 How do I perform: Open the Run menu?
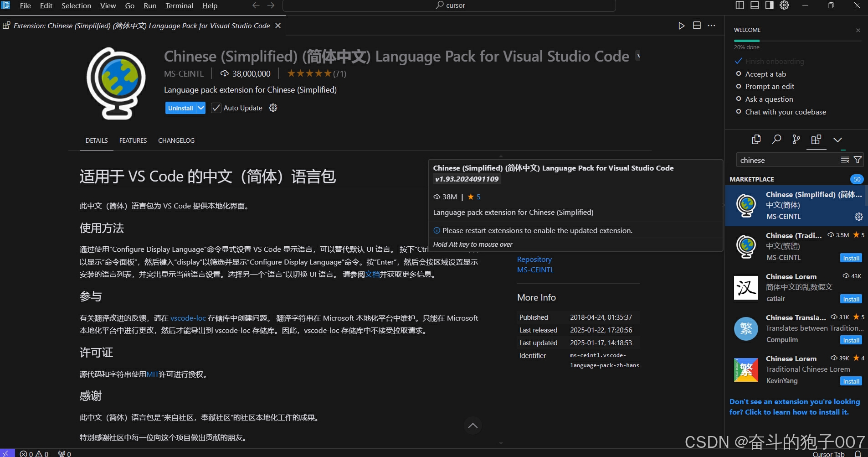150,5
